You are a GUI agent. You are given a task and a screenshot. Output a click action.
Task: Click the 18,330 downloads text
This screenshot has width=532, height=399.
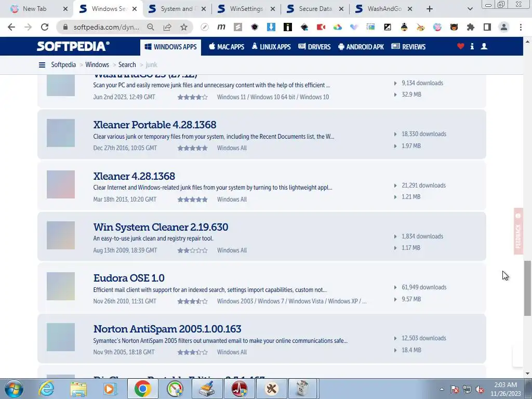coord(424,134)
